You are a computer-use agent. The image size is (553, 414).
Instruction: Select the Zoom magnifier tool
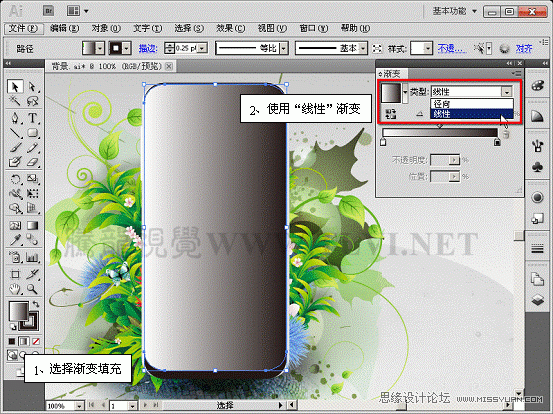pos(32,289)
